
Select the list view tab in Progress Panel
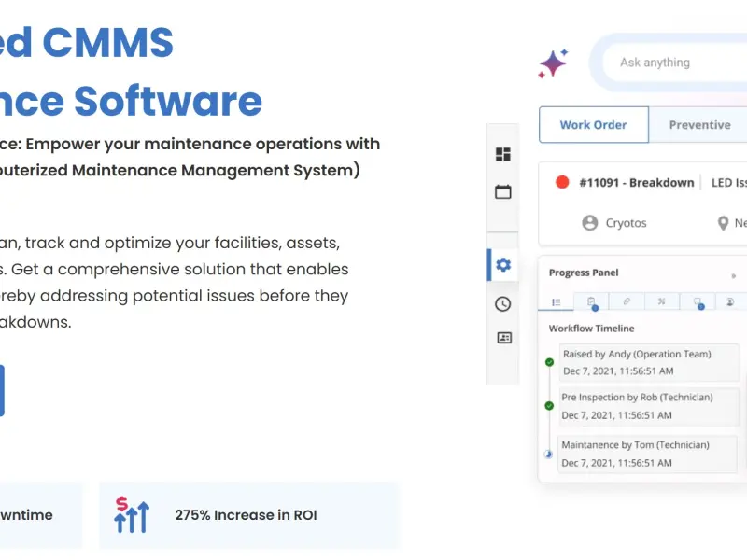[x=556, y=301]
